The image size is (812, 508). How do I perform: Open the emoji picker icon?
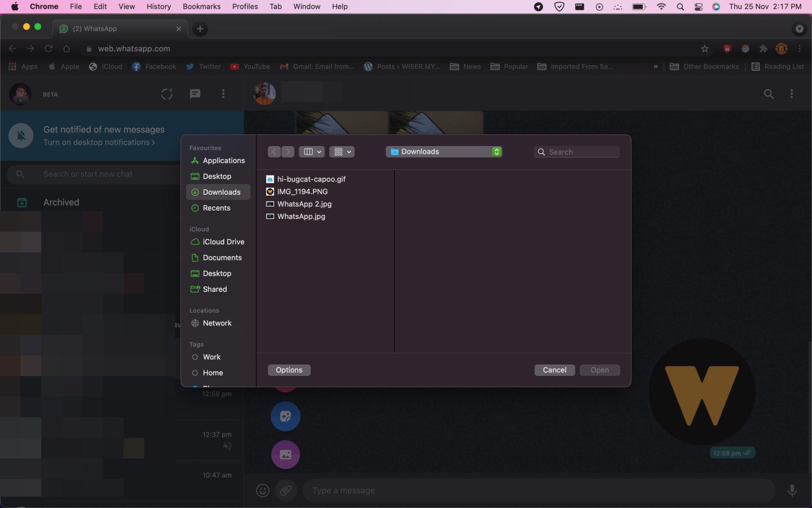[263, 490]
